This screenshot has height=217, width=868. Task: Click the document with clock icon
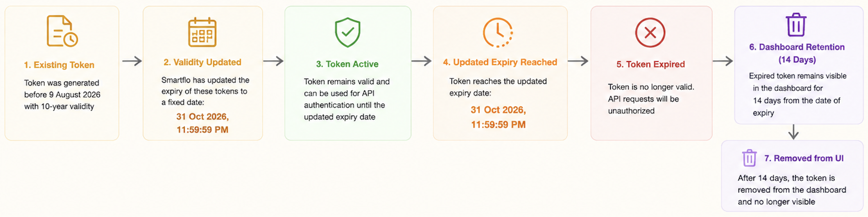coord(62,31)
